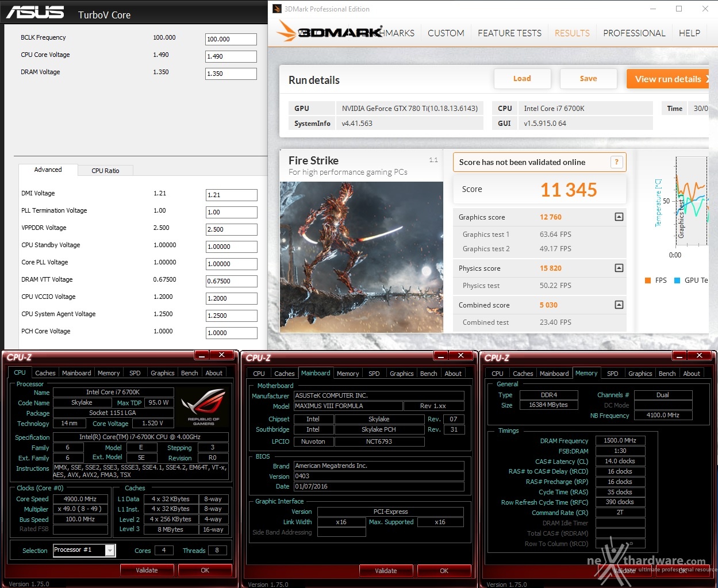
Task: Collapse the Combined score section
Action: (619, 305)
